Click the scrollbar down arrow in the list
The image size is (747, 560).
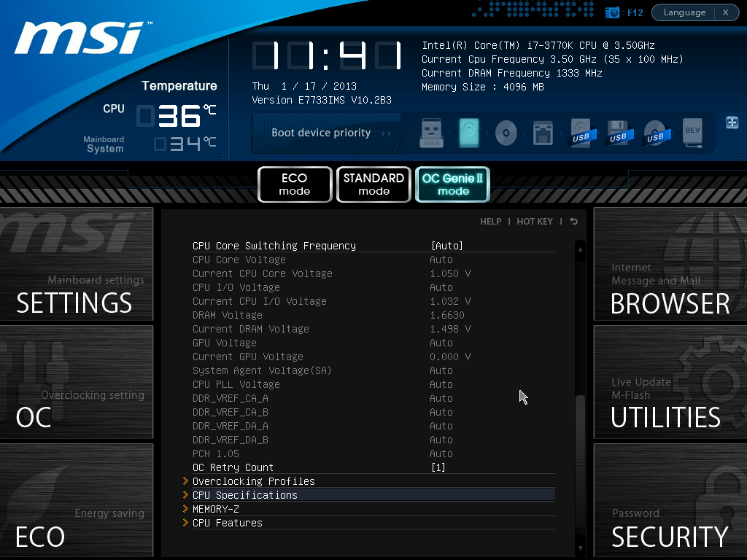[580, 548]
